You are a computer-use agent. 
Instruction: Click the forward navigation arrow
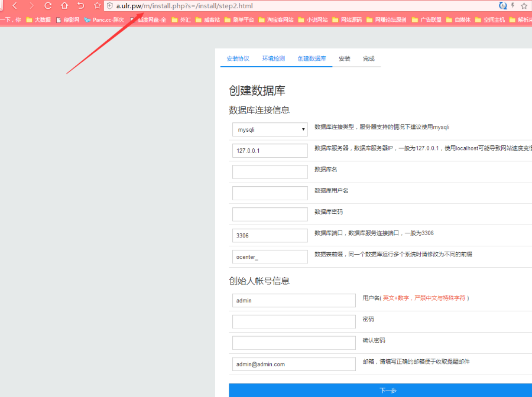[31, 5]
